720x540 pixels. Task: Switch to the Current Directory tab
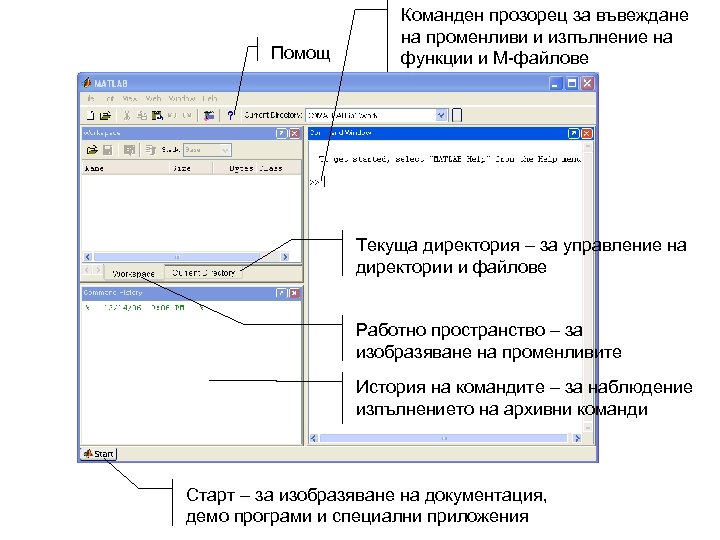click(x=203, y=273)
